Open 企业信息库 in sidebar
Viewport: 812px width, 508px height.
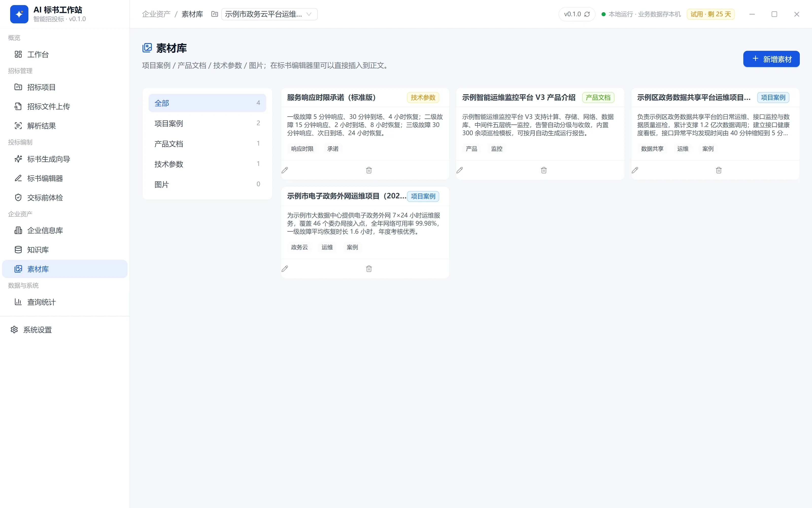[x=65, y=230]
